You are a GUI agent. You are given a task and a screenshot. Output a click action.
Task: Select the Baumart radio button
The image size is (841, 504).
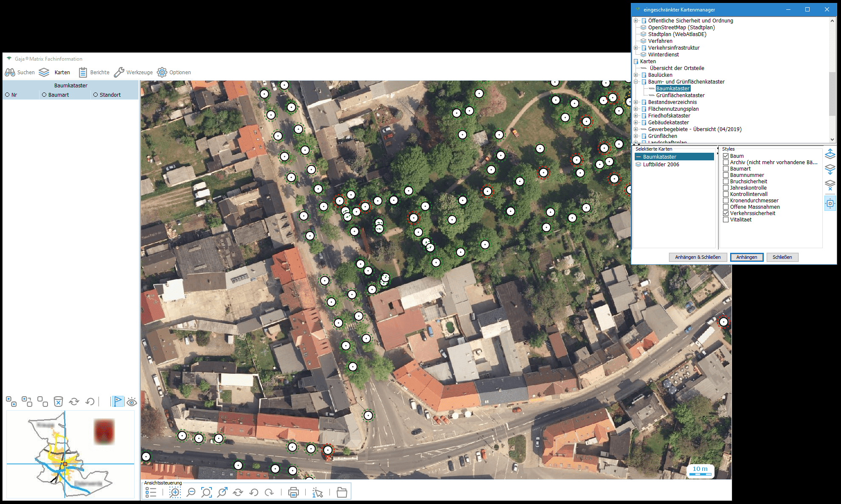click(44, 95)
